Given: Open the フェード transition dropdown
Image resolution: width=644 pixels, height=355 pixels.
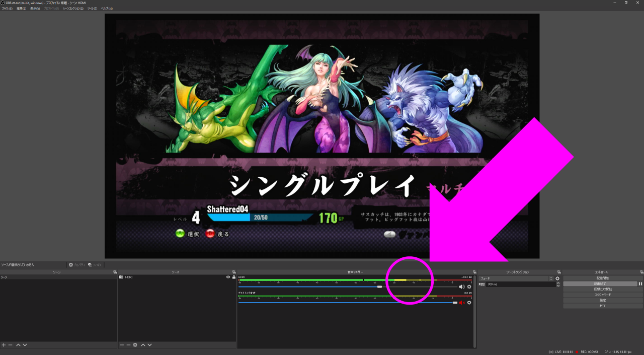Looking at the screenshot, I should 516,278.
